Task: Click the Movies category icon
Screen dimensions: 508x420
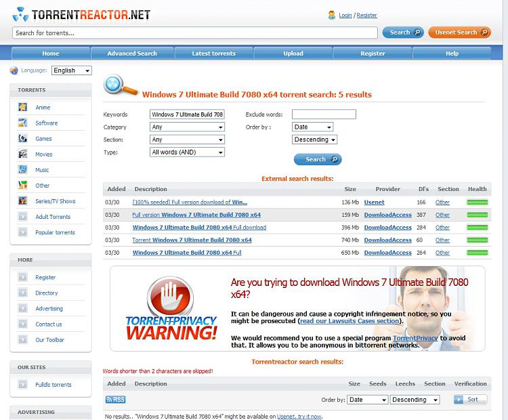Action: coord(22,154)
